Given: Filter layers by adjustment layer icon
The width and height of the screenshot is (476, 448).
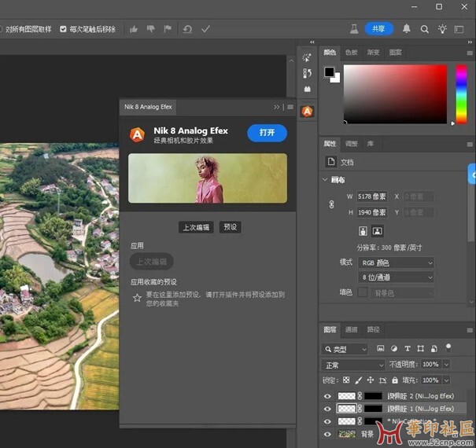Looking at the screenshot, I should 394,348.
